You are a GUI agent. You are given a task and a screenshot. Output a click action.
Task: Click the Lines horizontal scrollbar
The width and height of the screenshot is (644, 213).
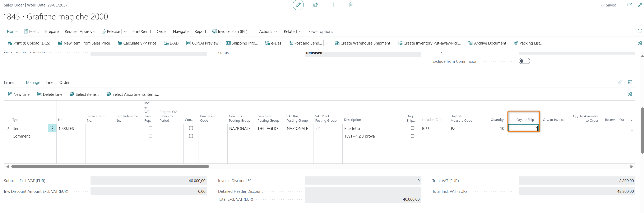(x=110, y=166)
